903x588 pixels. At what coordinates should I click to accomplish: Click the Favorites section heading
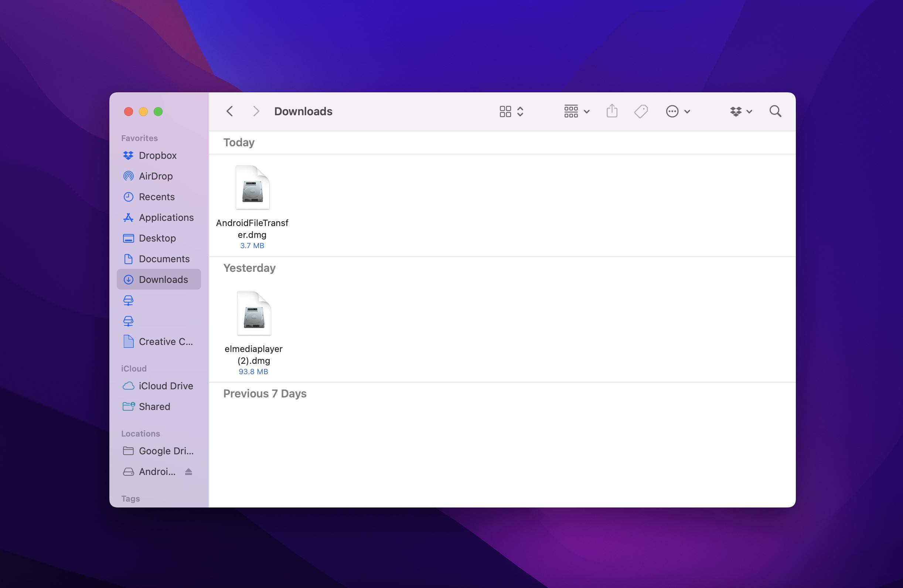pos(139,138)
